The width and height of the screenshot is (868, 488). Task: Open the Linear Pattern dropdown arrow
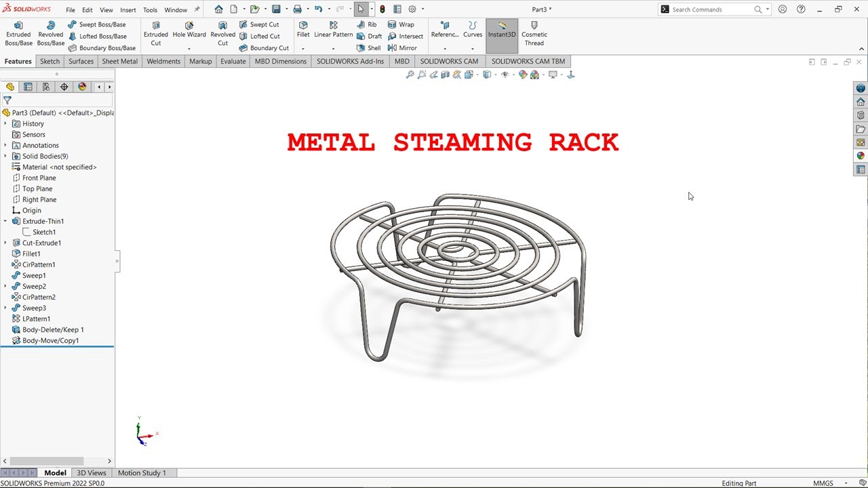(x=333, y=49)
